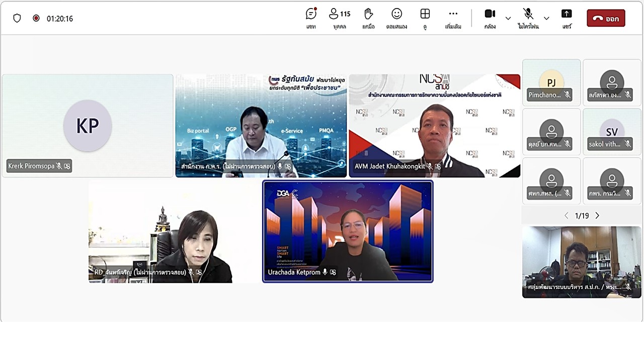The height and width of the screenshot is (362, 644).
Task: Click the privacy shield icon
Action: tap(17, 18)
